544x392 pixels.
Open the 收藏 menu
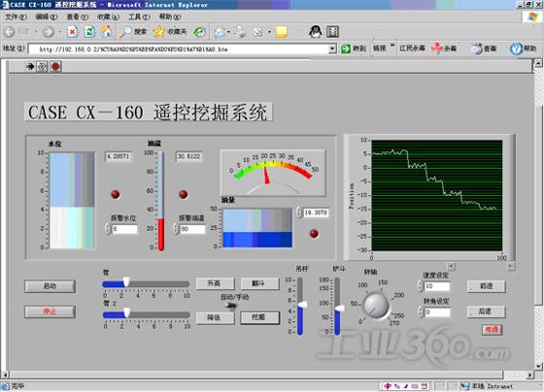(108, 16)
